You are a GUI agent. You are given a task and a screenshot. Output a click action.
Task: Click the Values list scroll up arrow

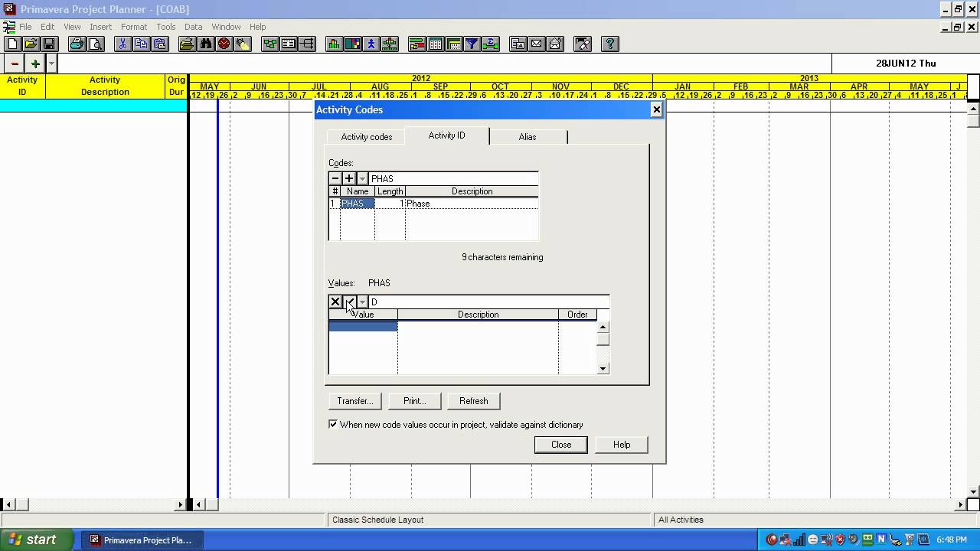[603, 327]
